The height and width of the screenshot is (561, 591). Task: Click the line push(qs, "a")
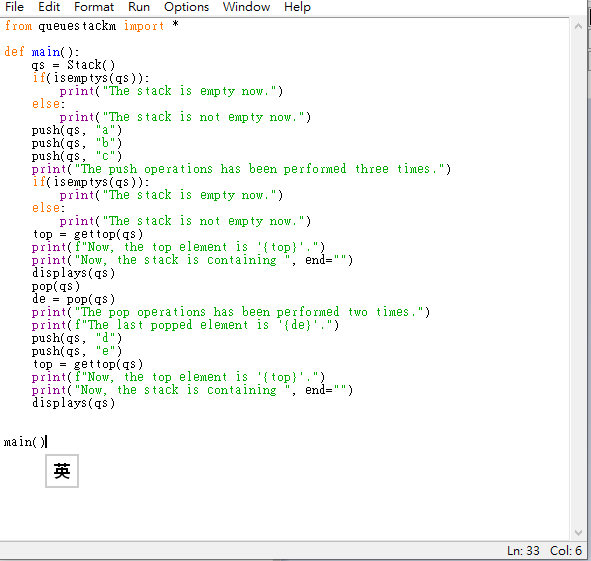tap(77, 130)
